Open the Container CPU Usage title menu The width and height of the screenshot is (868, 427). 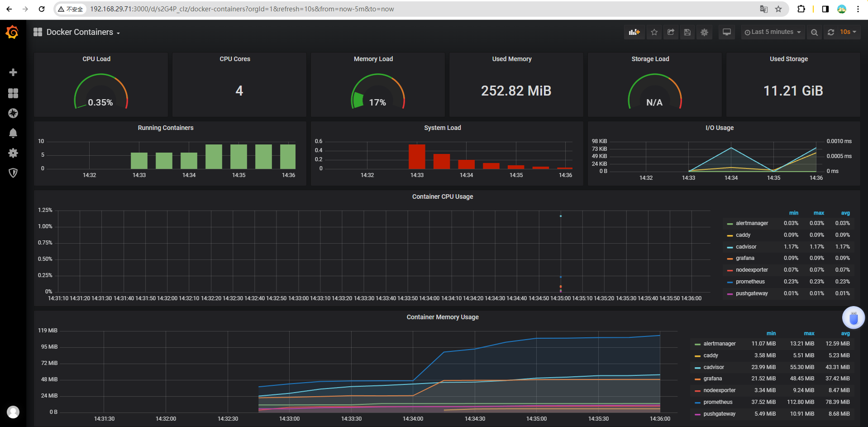(x=443, y=197)
